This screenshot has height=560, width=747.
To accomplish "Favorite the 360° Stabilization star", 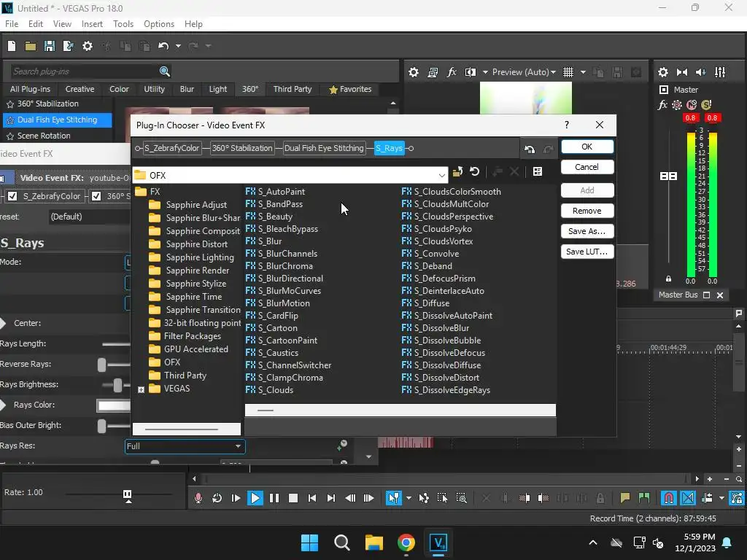I will pyautogui.click(x=10, y=104).
